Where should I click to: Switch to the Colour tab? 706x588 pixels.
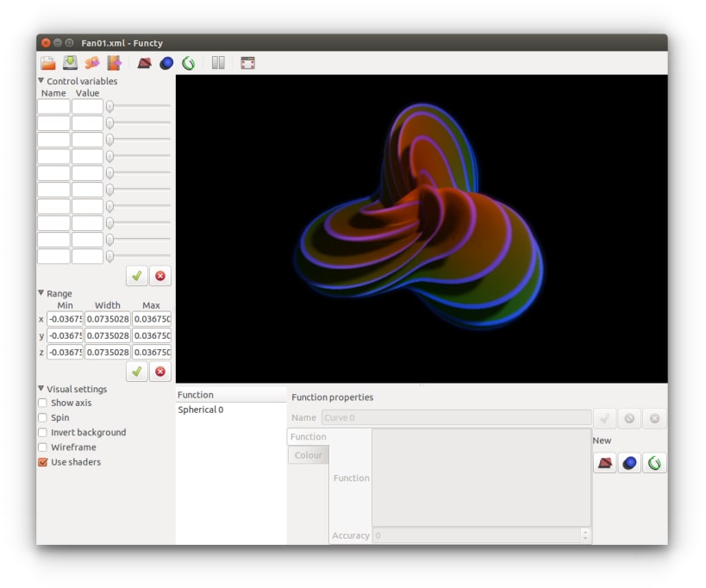tap(309, 455)
